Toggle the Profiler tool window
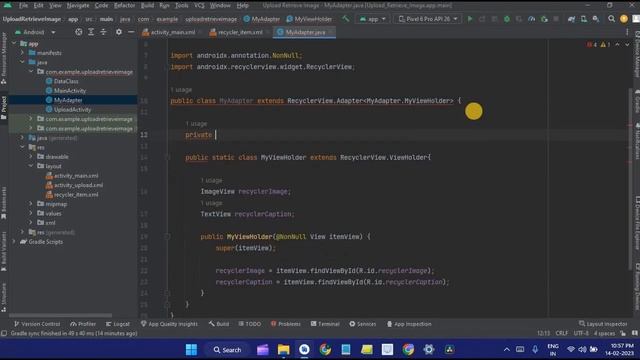Screen dimensions: 640x360 tap(83, 324)
